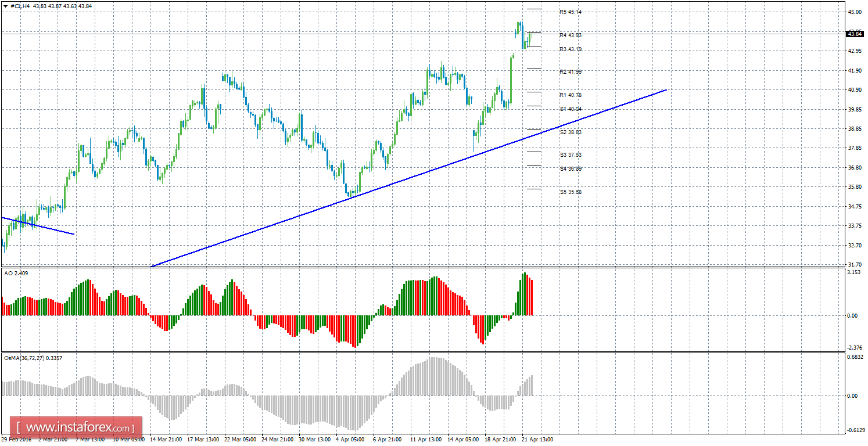Click the 14 Mar 21:00 date label

166,440
